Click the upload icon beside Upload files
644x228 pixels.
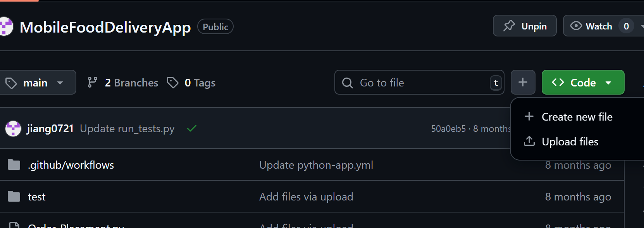[529, 141]
